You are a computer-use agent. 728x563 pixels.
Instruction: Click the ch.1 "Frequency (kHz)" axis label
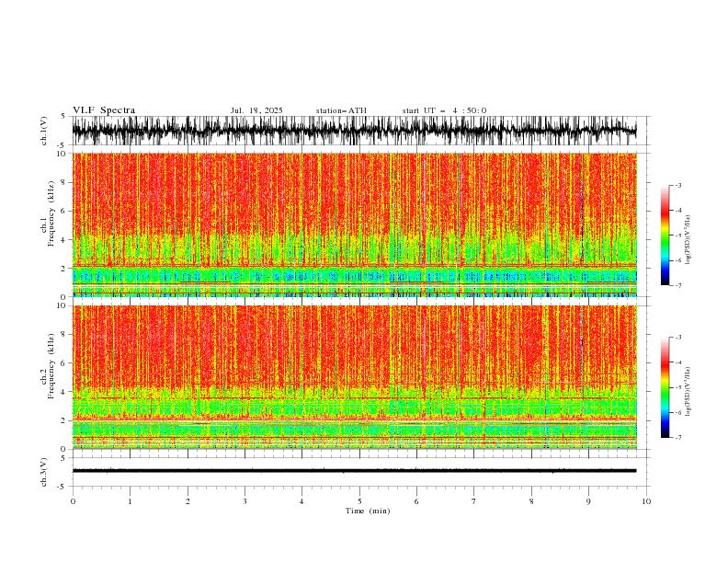51,213
